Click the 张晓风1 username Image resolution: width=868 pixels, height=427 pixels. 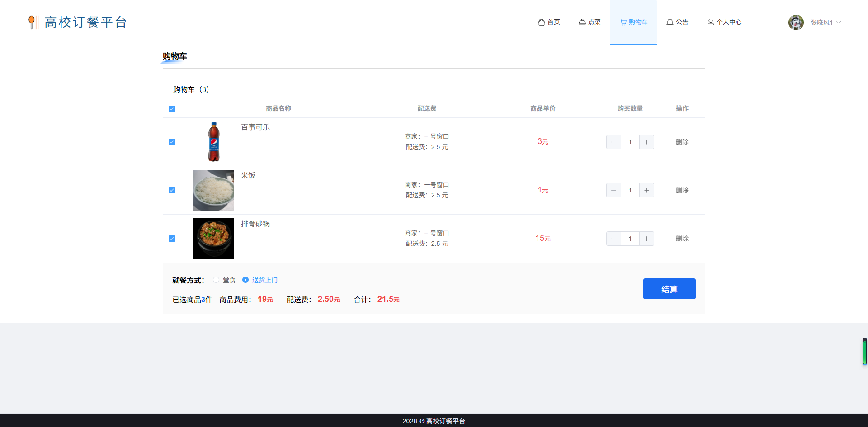[x=821, y=23]
